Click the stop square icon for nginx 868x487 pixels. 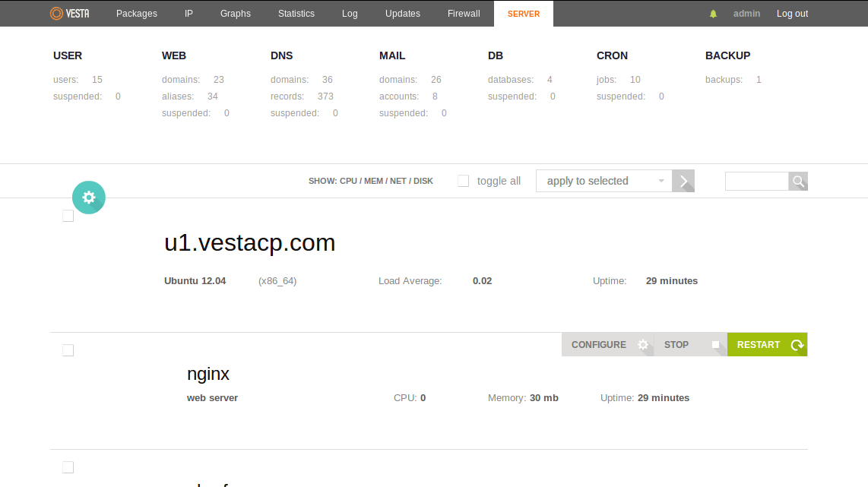pyautogui.click(x=715, y=345)
